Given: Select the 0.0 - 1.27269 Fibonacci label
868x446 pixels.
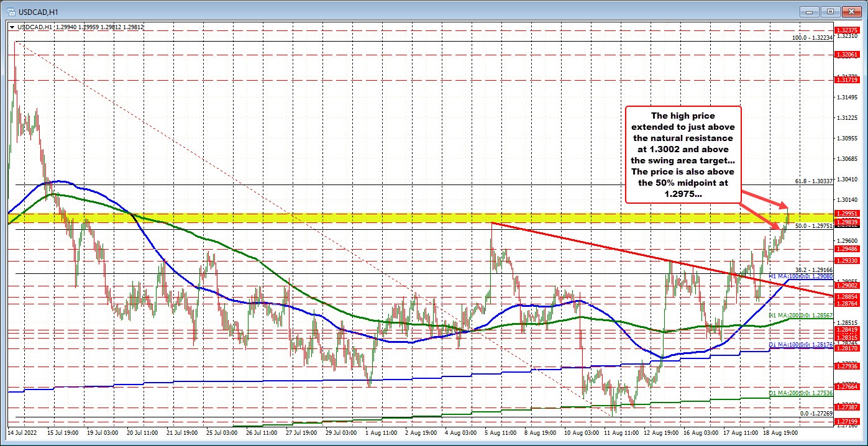Looking at the screenshot, I should [815, 413].
